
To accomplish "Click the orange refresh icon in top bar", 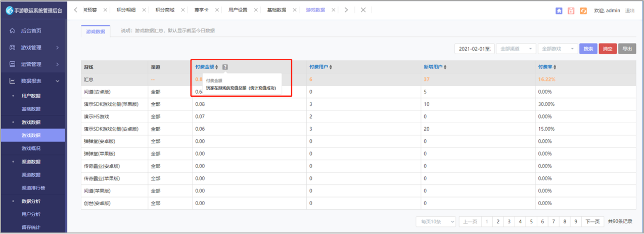I will click(583, 10).
